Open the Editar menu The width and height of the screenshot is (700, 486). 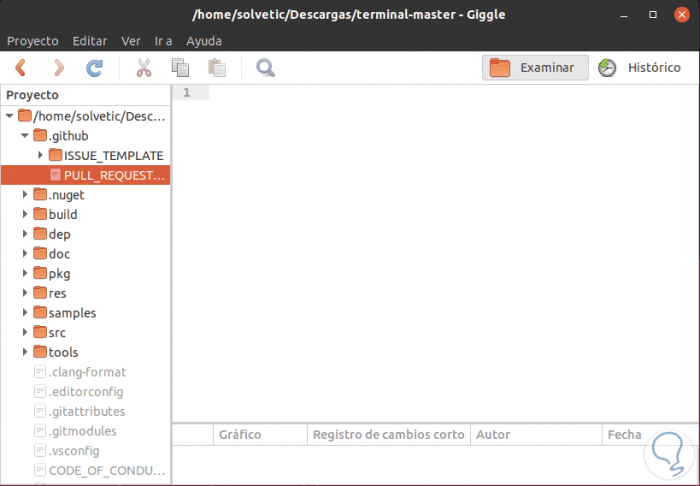90,41
